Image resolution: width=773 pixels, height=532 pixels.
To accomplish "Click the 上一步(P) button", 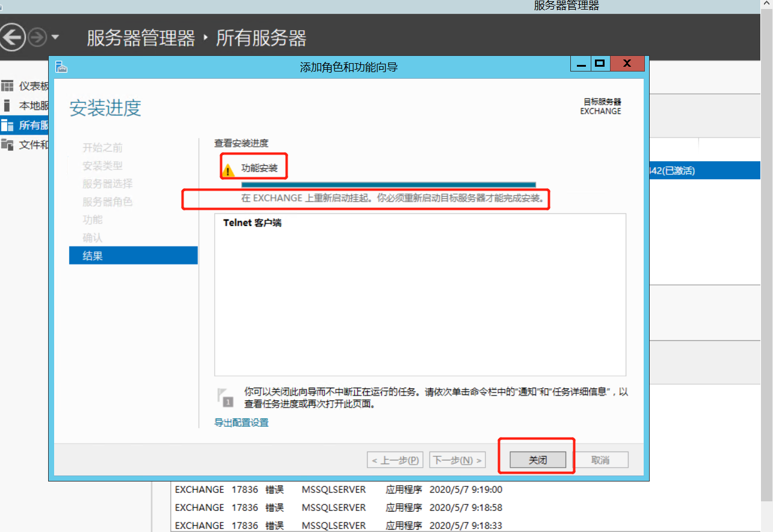I will [395, 460].
